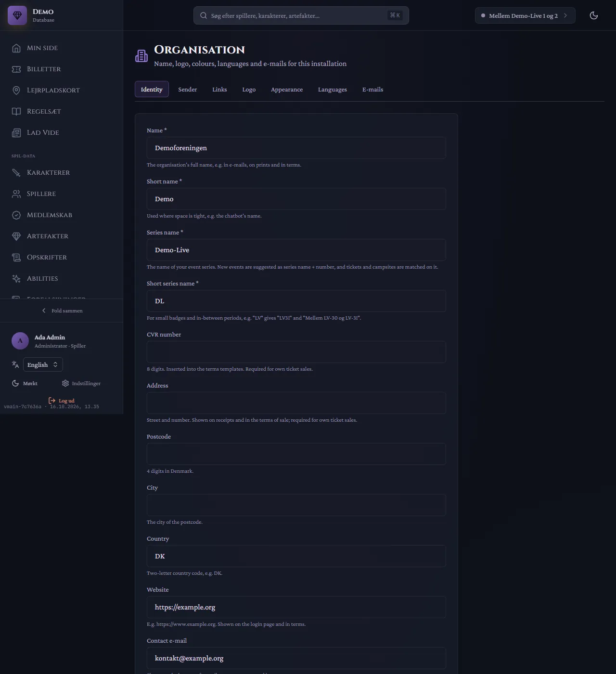
Task: Open the English language dropdown
Action: click(43, 364)
